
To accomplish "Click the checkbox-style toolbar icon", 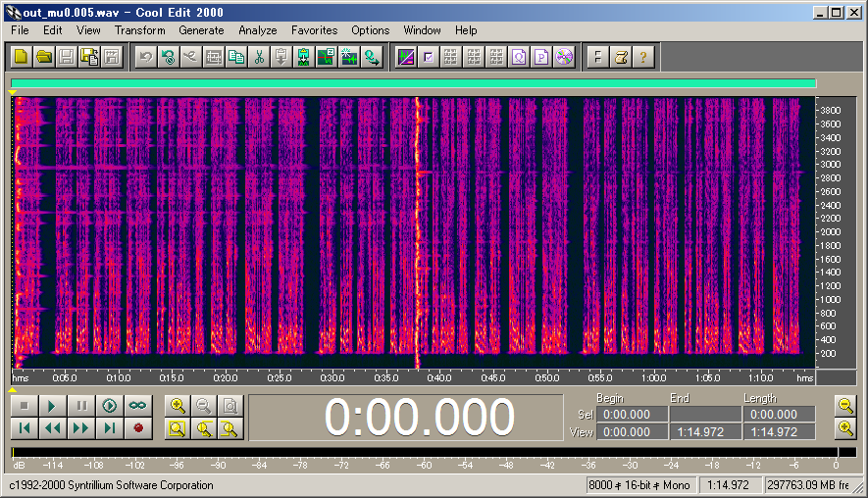I will point(429,57).
